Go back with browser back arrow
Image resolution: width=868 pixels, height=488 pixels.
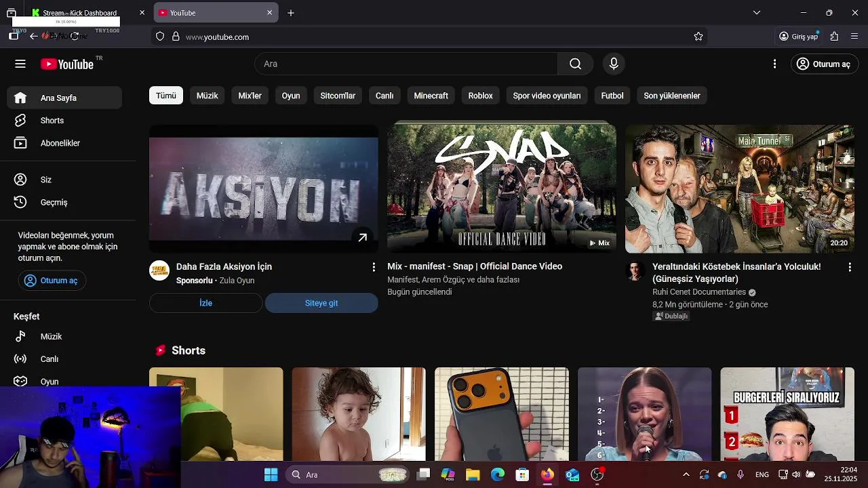[33, 37]
